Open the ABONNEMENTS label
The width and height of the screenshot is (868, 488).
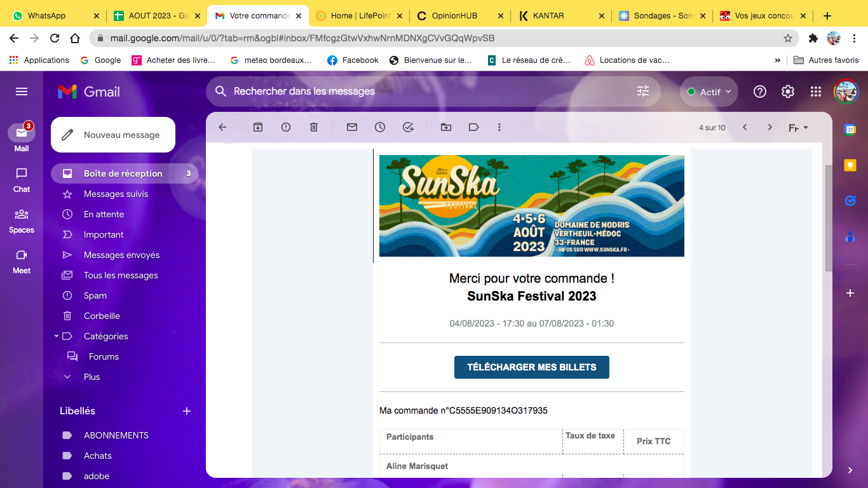click(125, 435)
